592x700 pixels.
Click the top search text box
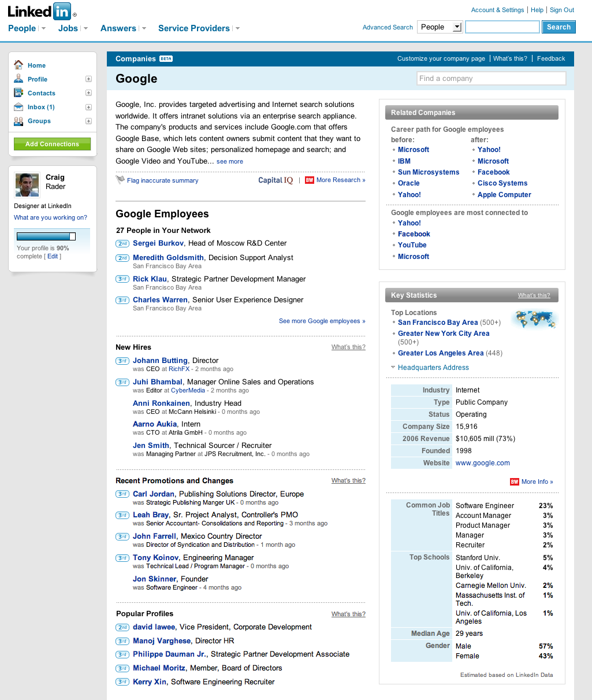point(502,27)
